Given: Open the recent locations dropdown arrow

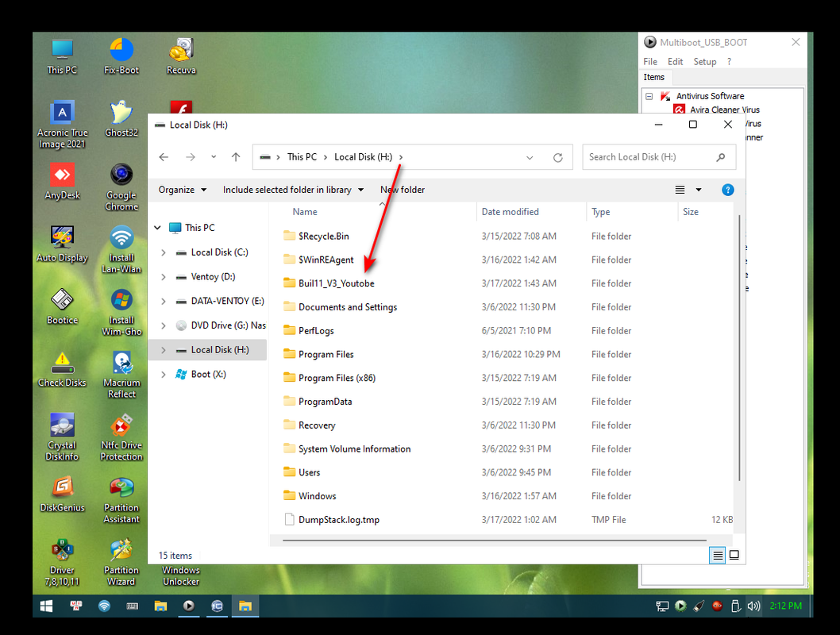Looking at the screenshot, I should click(214, 157).
